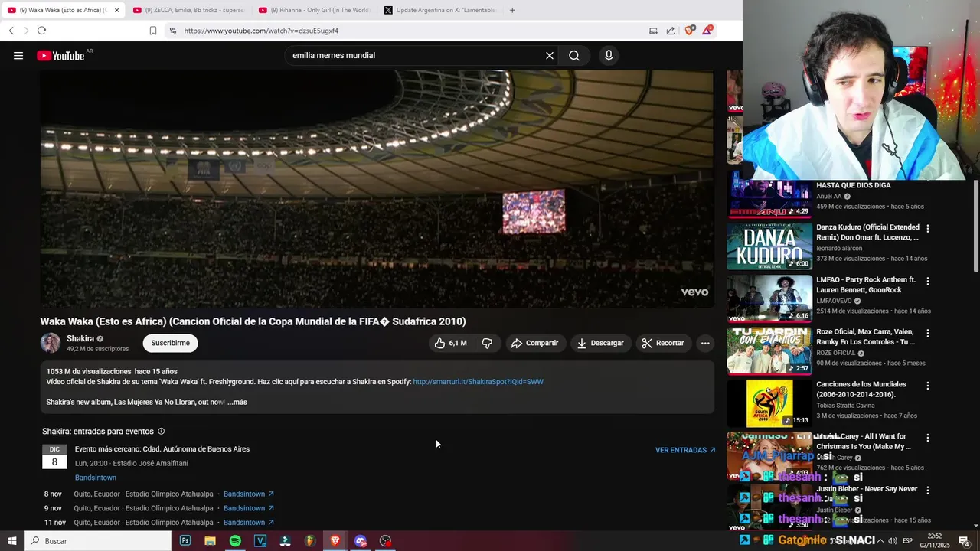Expand description with ...más
This screenshot has height=551, width=980.
pyautogui.click(x=237, y=402)
